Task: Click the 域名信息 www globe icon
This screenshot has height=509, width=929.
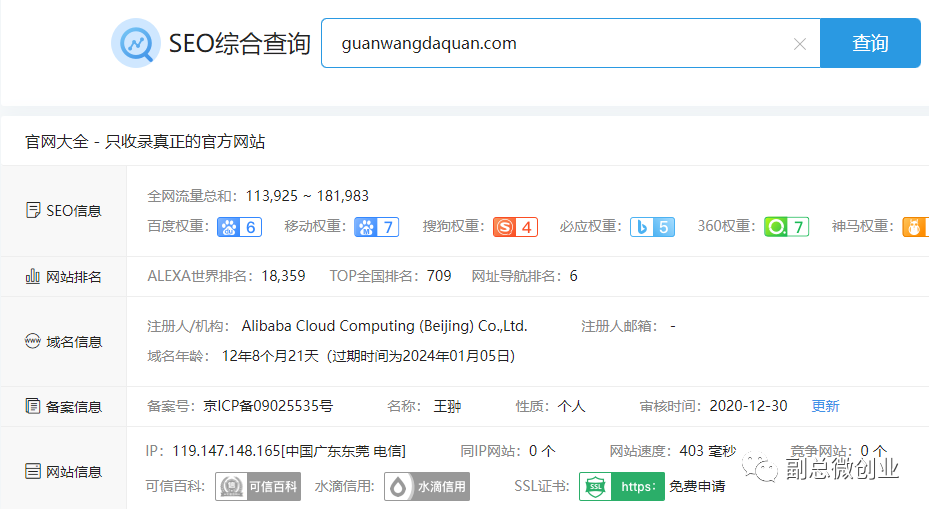Action: (33, 341)
